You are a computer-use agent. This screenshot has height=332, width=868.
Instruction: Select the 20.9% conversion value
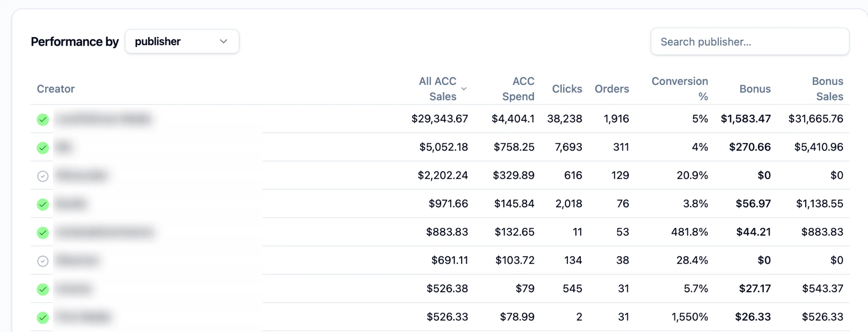(693, 175)
